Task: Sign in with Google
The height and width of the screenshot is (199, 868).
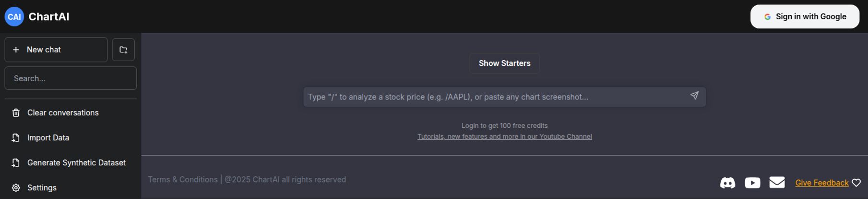Action: 805,17
